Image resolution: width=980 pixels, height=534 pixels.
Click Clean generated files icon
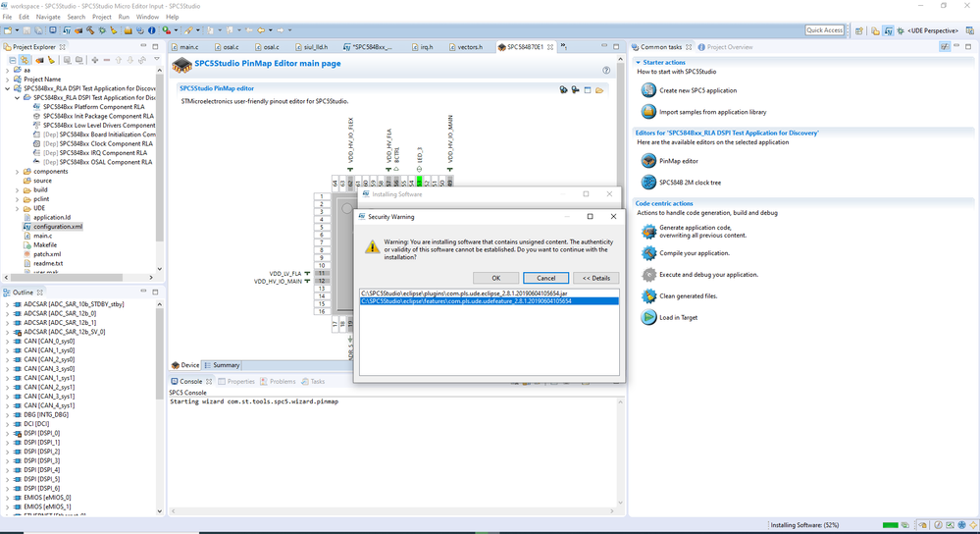click(x=648, y=295)
